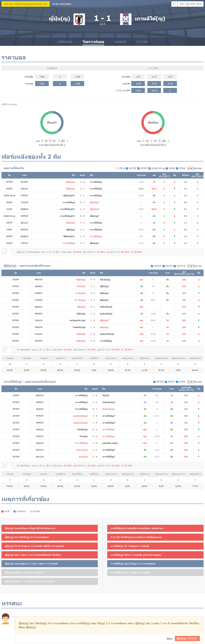Click the '1×2 Odds' odds panel header
The width and height of the screenshot is (205, 644).
coord(153,68)
